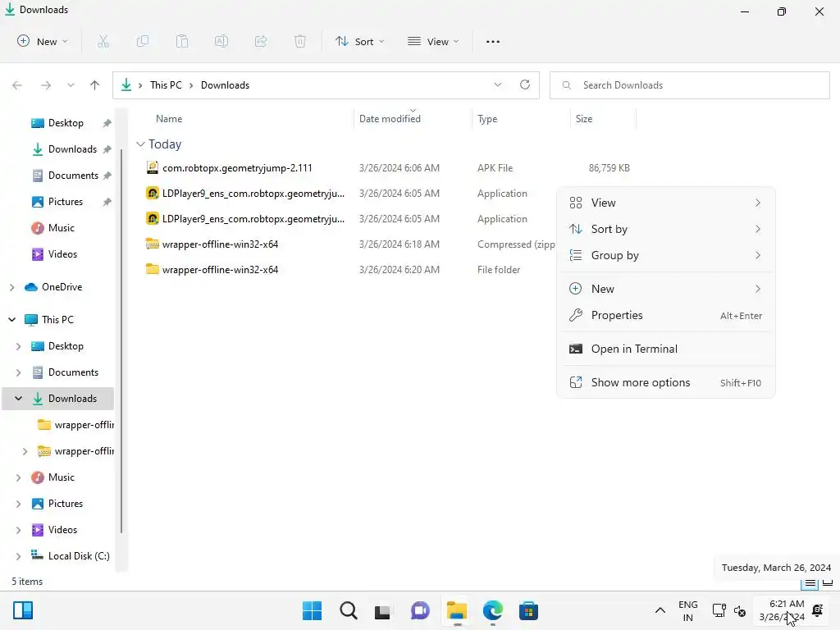This screenshot has height=630, width=840.
Task: Click File Explorer icon on taskbar
Action: pyautogui.click(x=456, y=610)
